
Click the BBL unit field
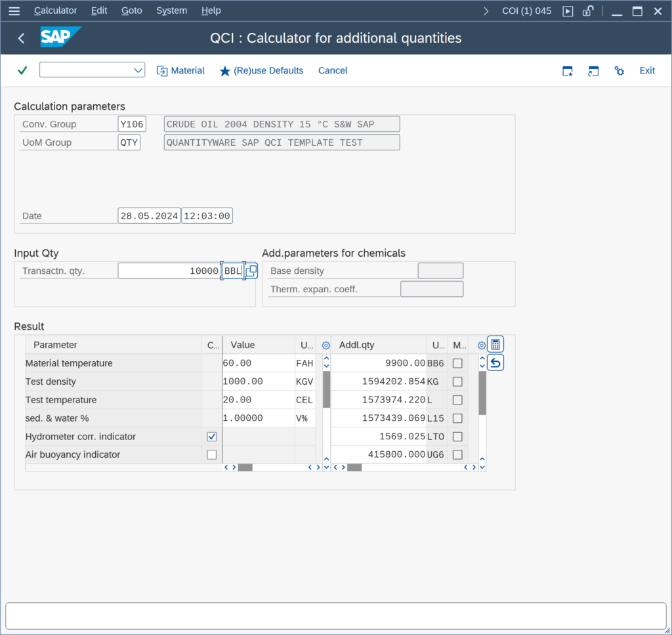pyautogui.click(x=233, y=271)
